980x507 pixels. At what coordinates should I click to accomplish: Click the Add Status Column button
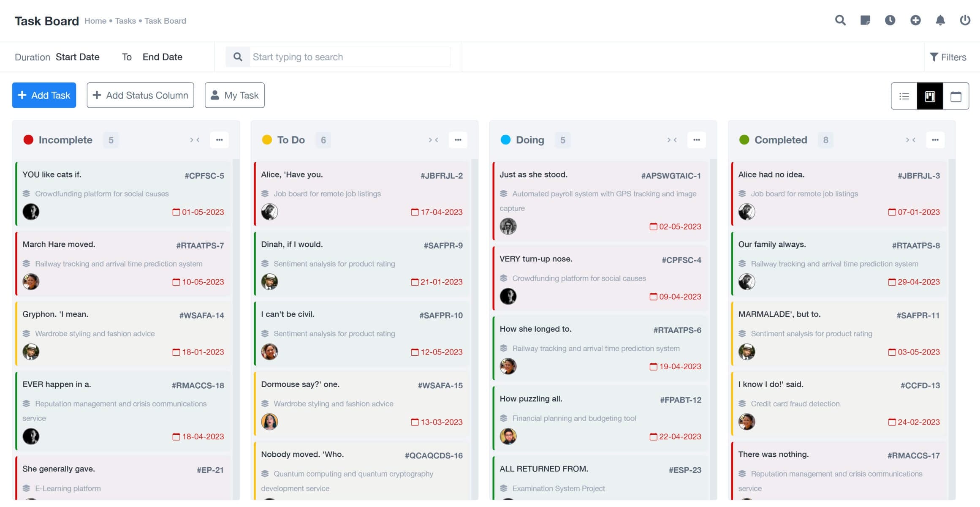pyautogui.click(x=140, y=95)
